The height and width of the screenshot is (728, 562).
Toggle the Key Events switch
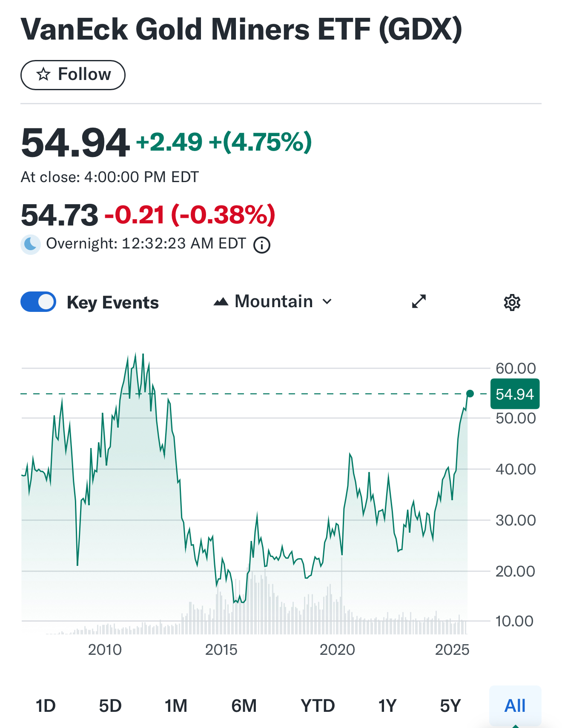tap(38, 302)
